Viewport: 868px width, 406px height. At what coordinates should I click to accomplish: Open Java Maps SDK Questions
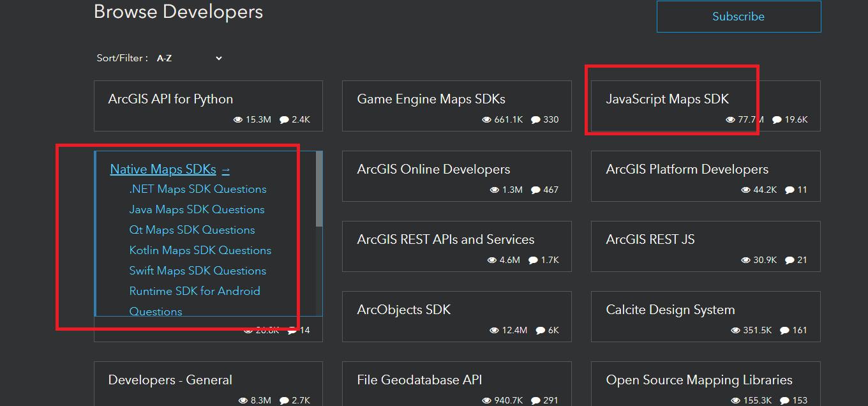point(197,209)
